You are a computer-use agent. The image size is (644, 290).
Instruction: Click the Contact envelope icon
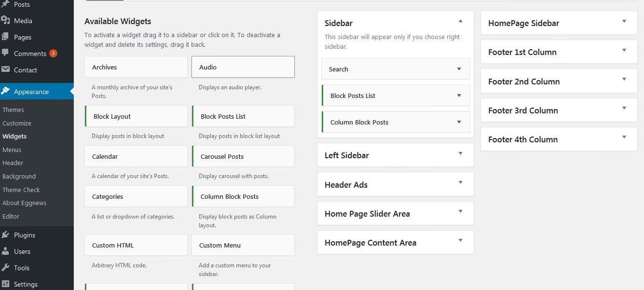coord(6,69)
